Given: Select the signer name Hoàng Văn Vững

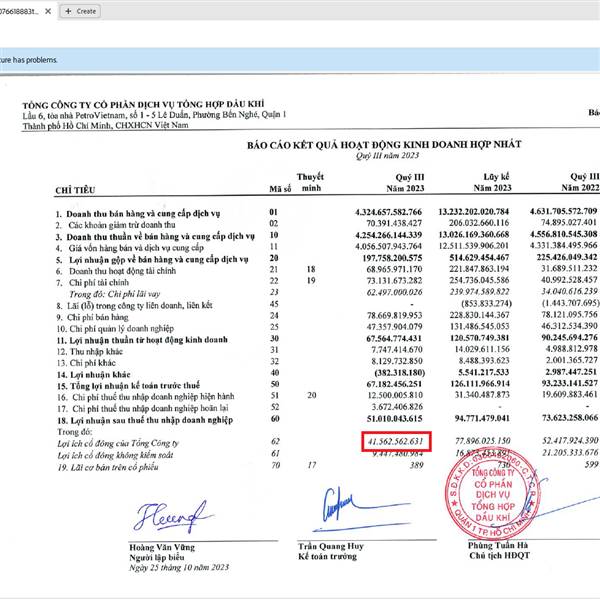Looking at the screenshot, I should [x=162, y=547].
